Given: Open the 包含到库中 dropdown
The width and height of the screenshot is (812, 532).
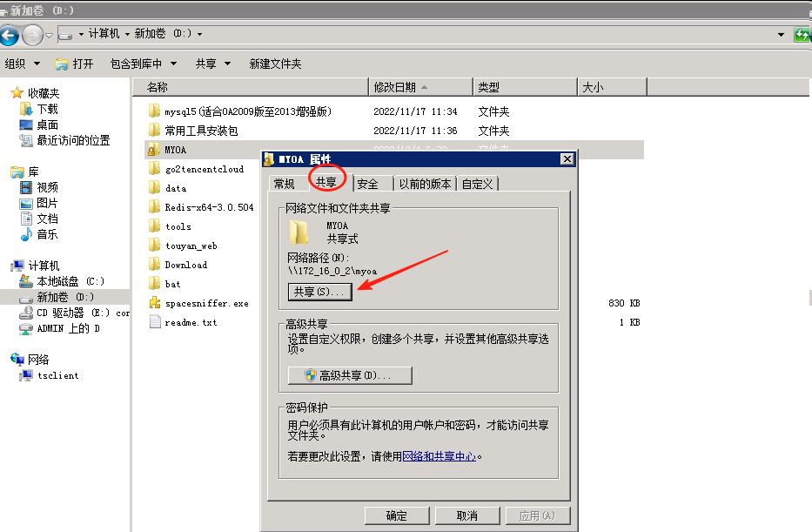Looking at the screenshot, I should point(144,64).
